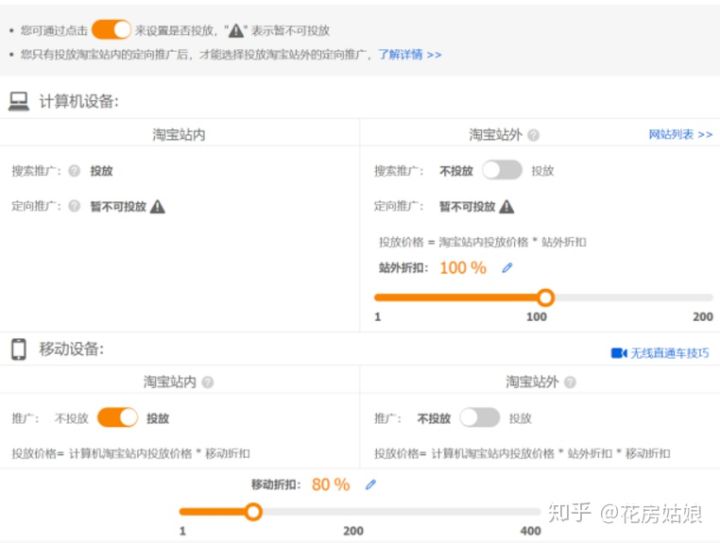Screen dimensions: 720x543
Task: Click help icon beside computer 淘宝站外 header
Action: coord(534,135)
